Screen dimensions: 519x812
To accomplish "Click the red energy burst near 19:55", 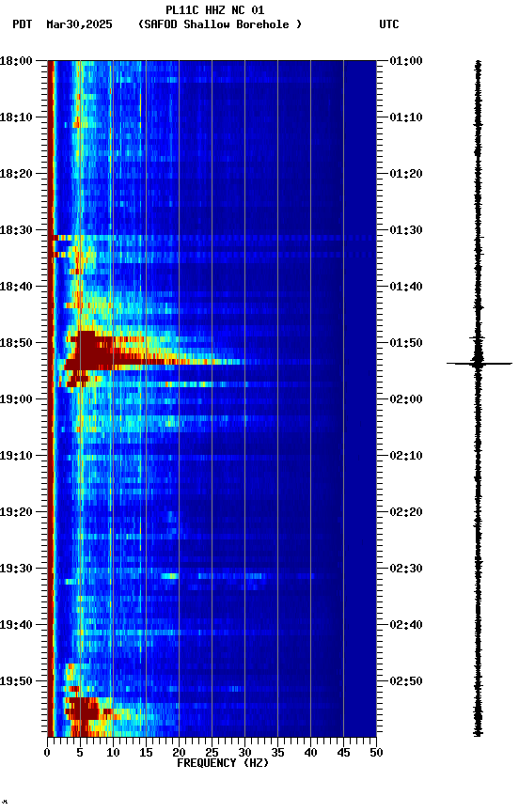I will point(83,709).
